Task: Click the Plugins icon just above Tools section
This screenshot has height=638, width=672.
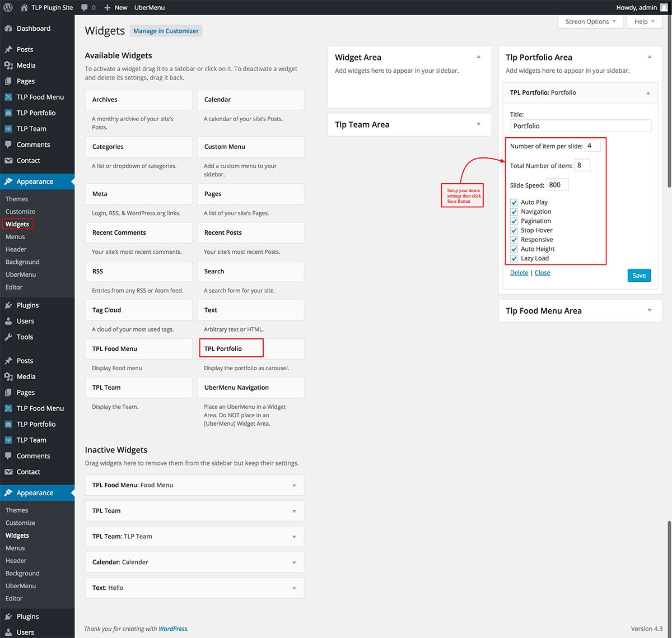Action: click(8, 306)
